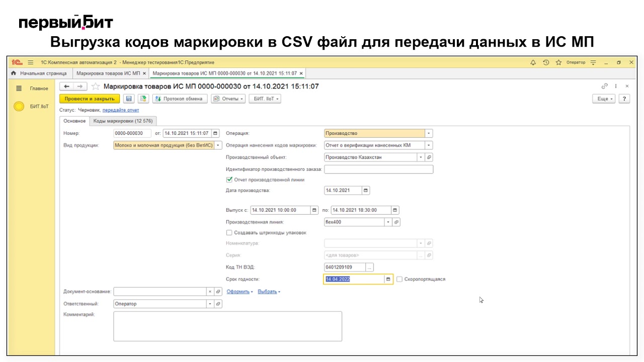Expand the Еще menu
Screen dimensions: 644x362
pyautogui.click(x=605, y=99)
